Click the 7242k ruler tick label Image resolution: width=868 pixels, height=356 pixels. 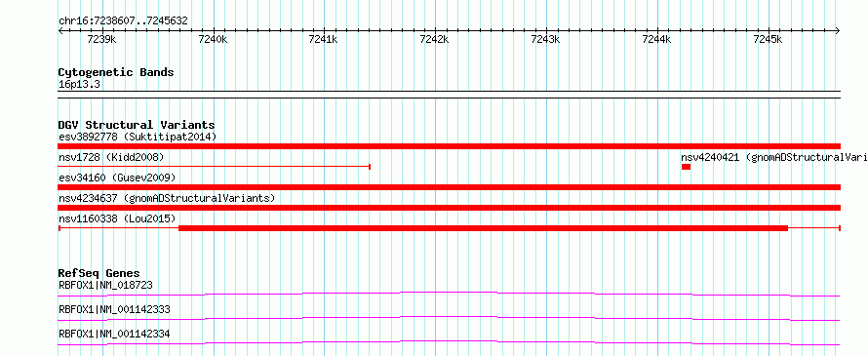[435, 39]
